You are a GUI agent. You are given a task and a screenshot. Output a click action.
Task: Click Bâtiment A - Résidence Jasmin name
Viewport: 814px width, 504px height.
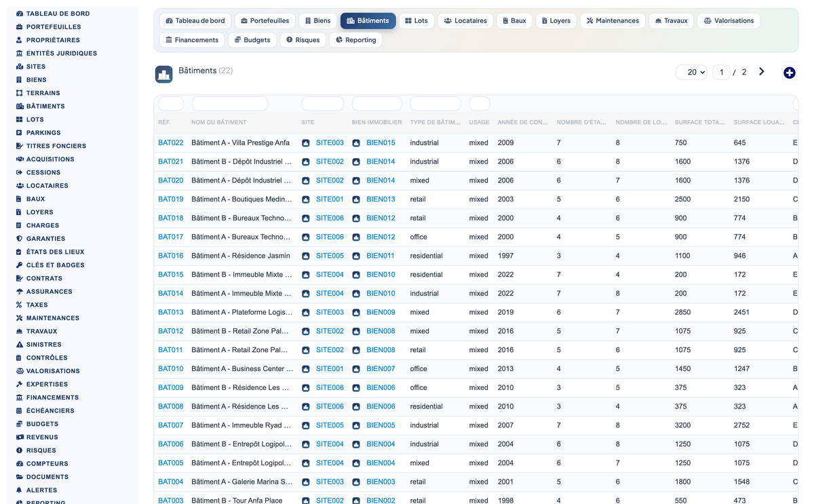point(241,256)
